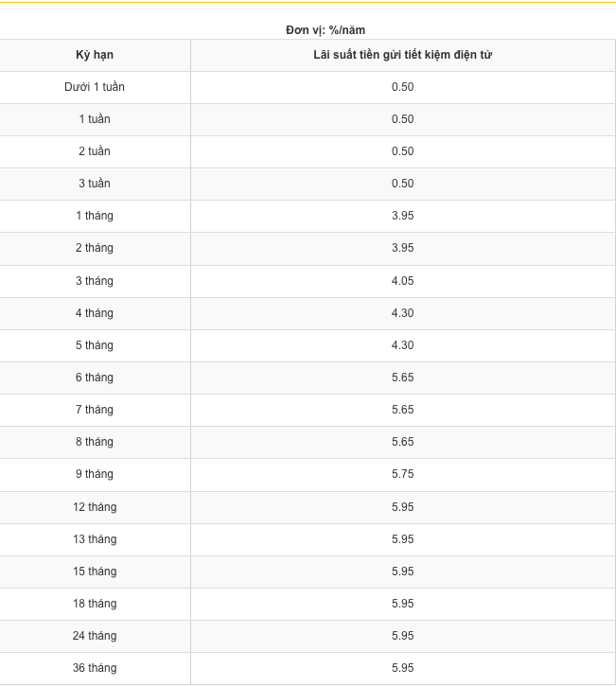Select the '12 tháng' term cell
Image resolution: width=616 pixels, height=686 pixels.
click(x=95, y=507)
